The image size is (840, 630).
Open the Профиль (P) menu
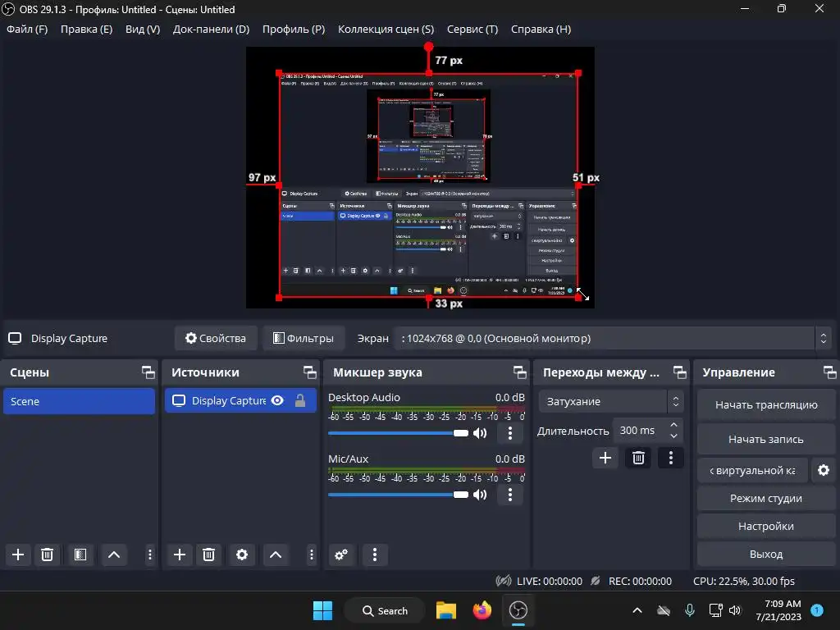pos(294,29)
